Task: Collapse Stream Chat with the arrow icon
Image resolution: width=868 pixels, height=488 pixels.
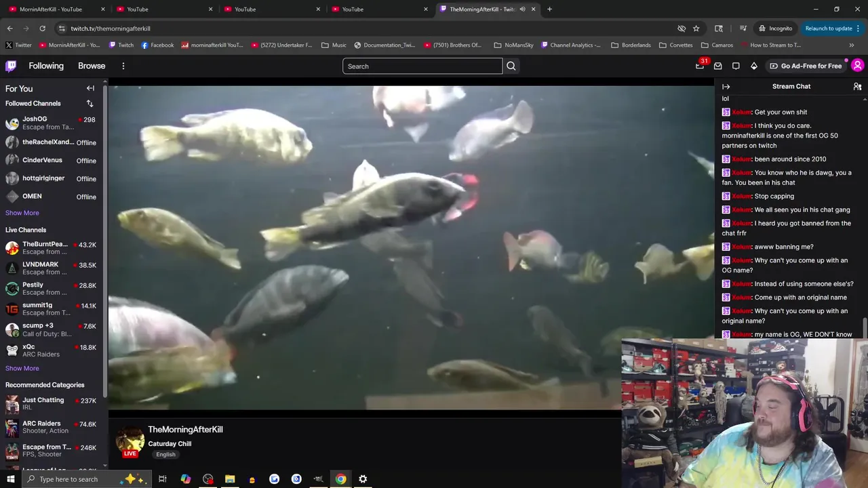Action: 726,86
